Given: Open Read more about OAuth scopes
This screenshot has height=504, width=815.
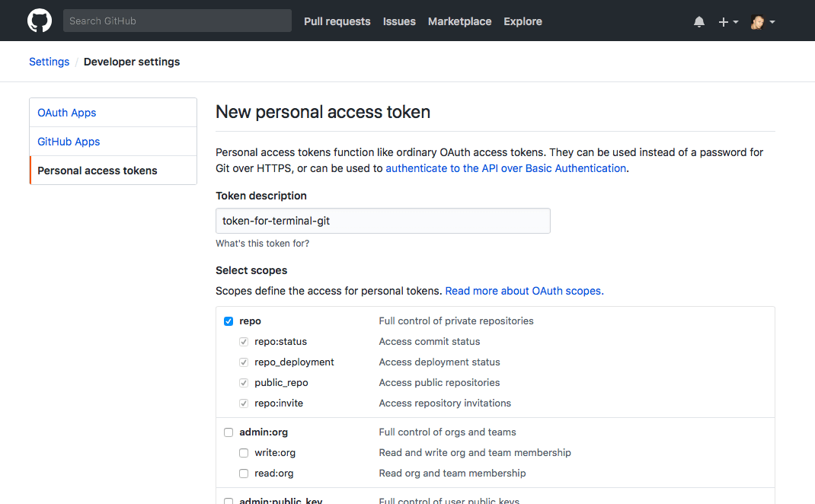Looking at the screenshot, I should 524,291.
